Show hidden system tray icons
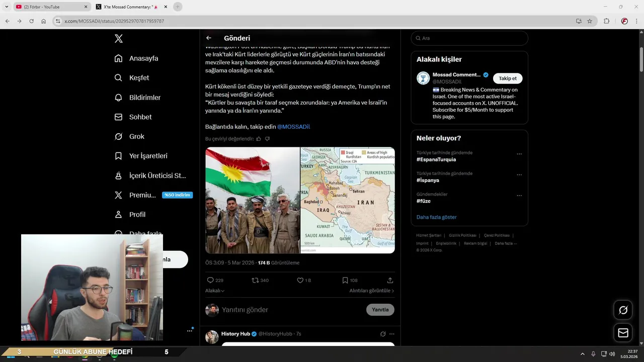The height and width of the screenshot is (362, 644). pos(583,353)
